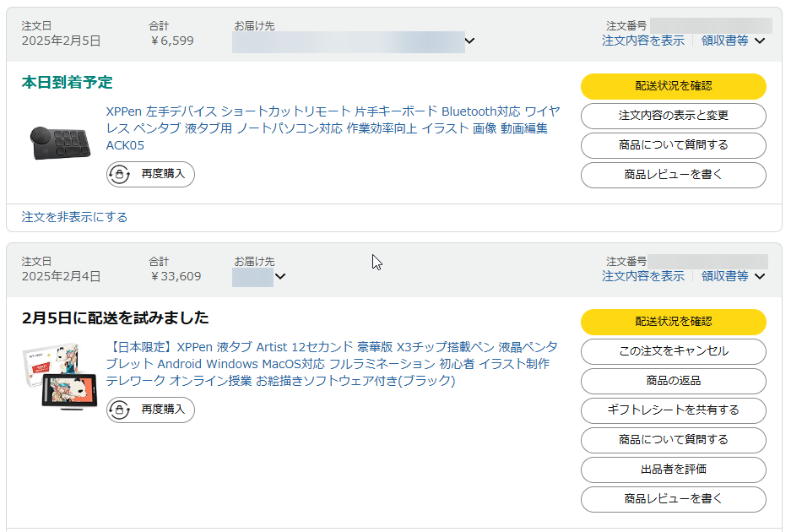Click the 注文内容の表示と変更 button

tap(673, 116)
